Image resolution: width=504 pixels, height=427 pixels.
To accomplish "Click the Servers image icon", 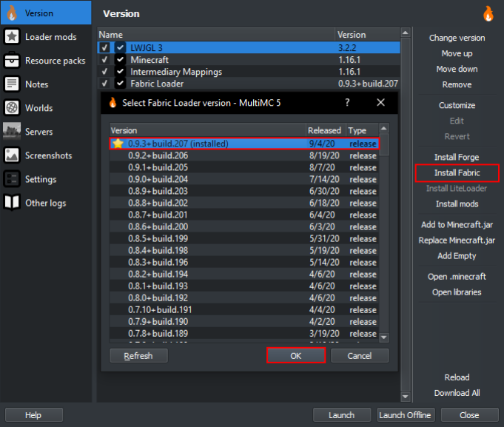I will point(12,132).
